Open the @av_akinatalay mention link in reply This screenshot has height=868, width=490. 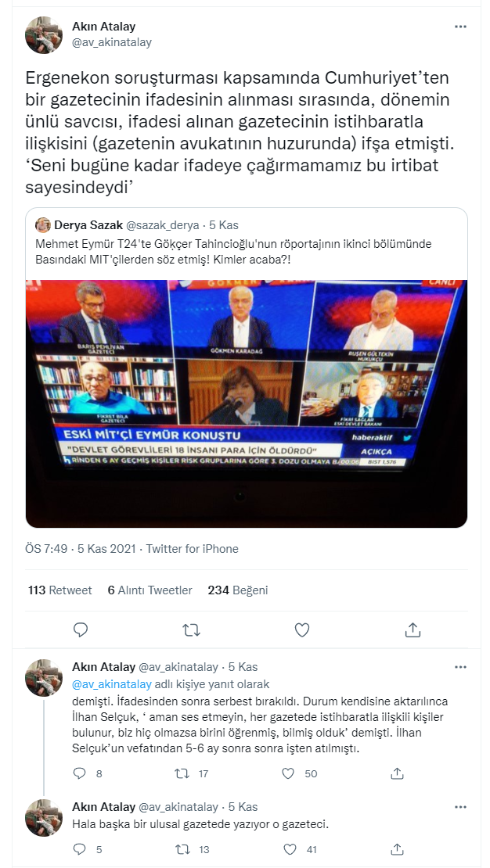111,683
